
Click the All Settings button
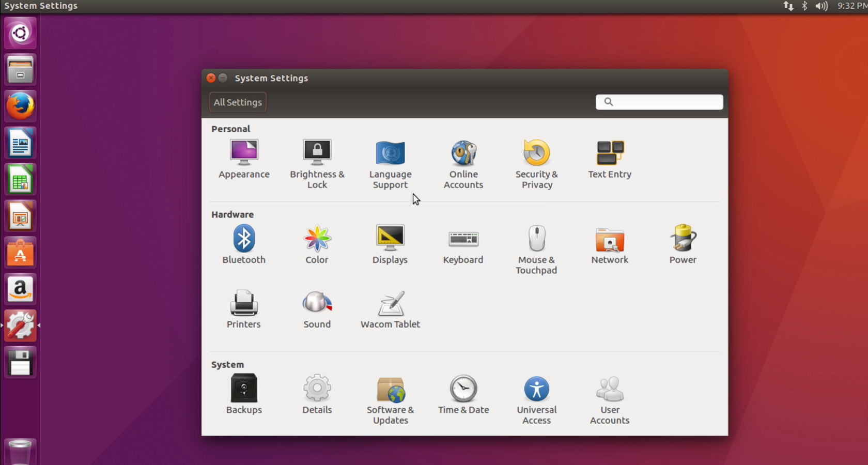[x=238, y=102]
